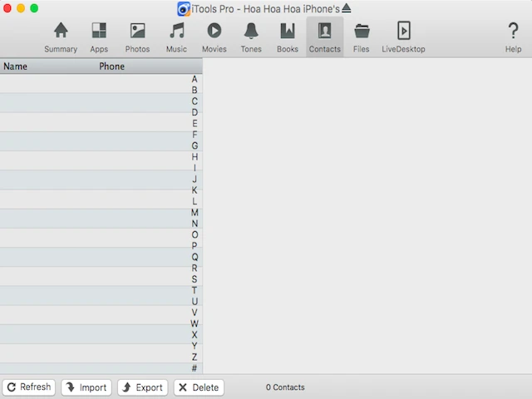Jump to letter M in the alphabet index
Viewport: 532px width, 399px height.
pos(195,213)
